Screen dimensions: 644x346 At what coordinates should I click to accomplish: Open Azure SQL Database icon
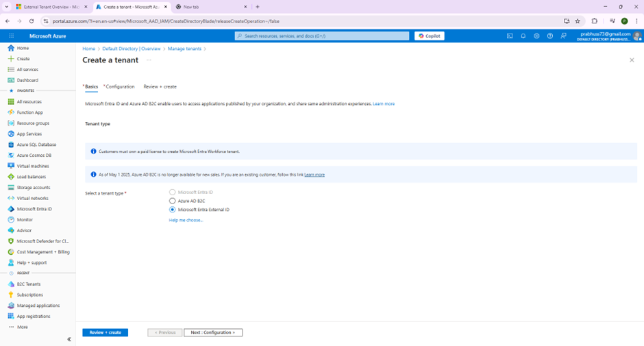11,145
